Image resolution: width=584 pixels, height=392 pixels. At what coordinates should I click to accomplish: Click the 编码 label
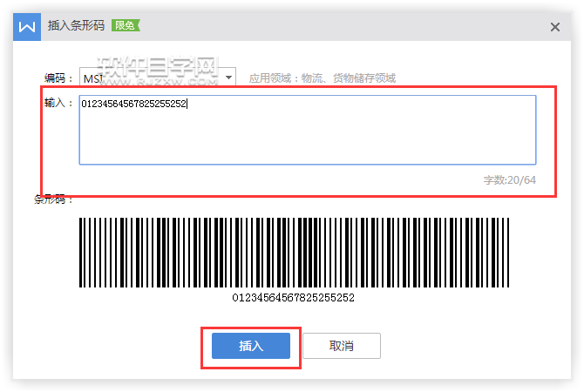58,78
